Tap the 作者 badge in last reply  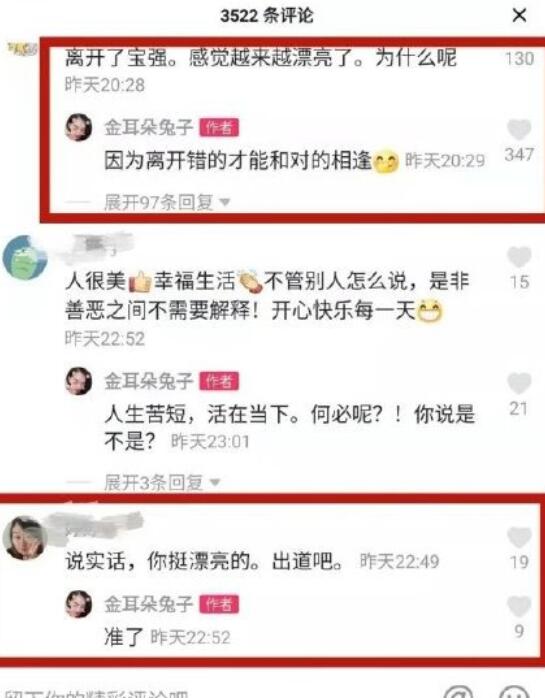(x=219, y=605)
